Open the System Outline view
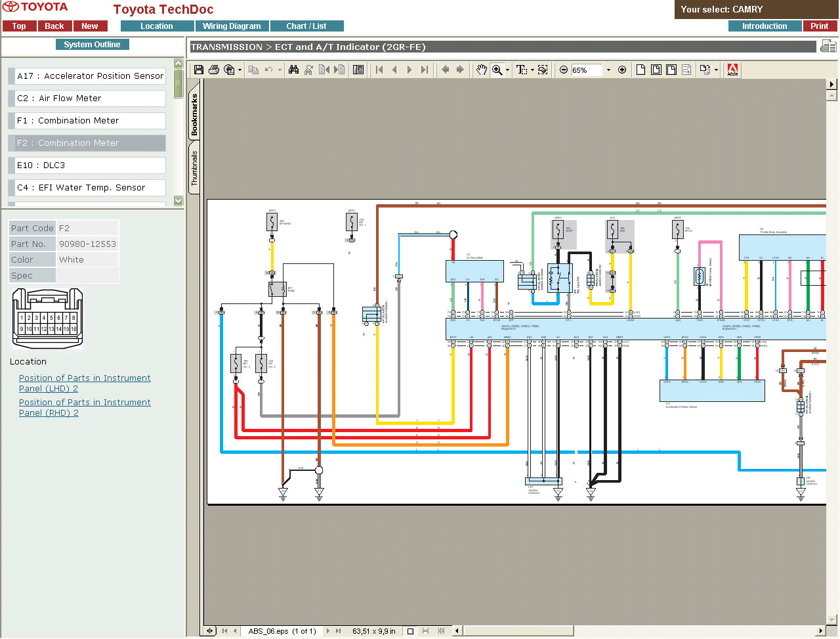 (x=93, y=45)
